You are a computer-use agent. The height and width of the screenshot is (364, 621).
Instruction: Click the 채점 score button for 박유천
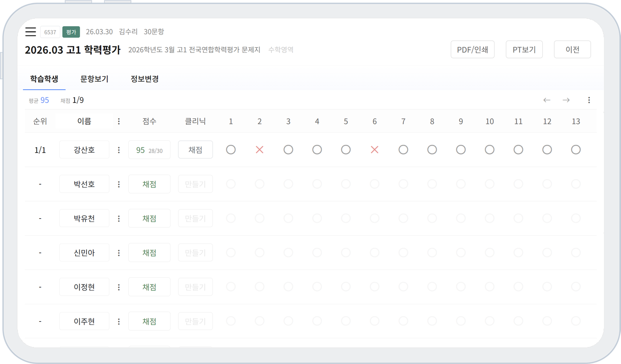(x=149, y=218)
